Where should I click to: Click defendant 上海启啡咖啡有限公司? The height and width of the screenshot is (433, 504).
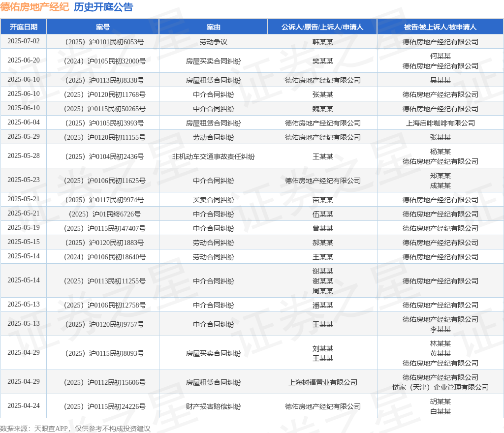(441, 124)
